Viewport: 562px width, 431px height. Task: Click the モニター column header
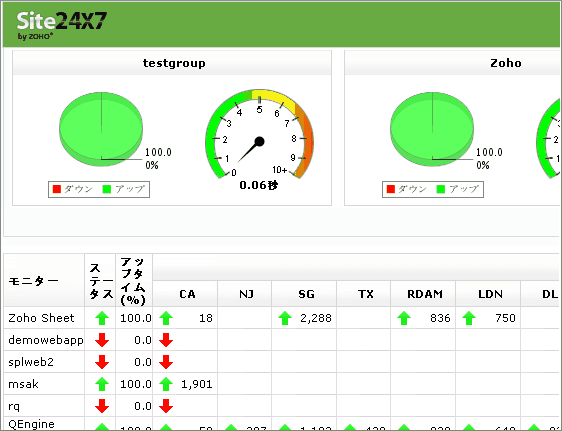point(33,281)
